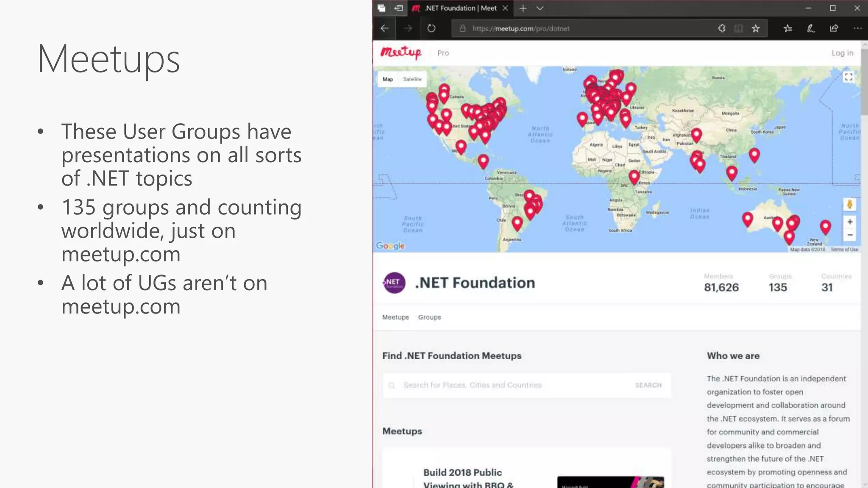Open the favorites hub icon
Screen dimensions: 868x488
click(787, 28)
